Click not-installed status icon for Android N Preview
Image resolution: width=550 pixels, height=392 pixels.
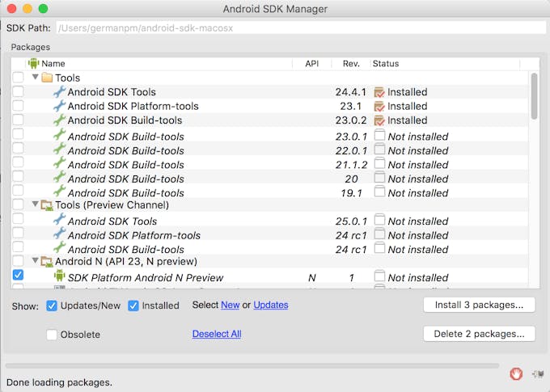[379, 276]
